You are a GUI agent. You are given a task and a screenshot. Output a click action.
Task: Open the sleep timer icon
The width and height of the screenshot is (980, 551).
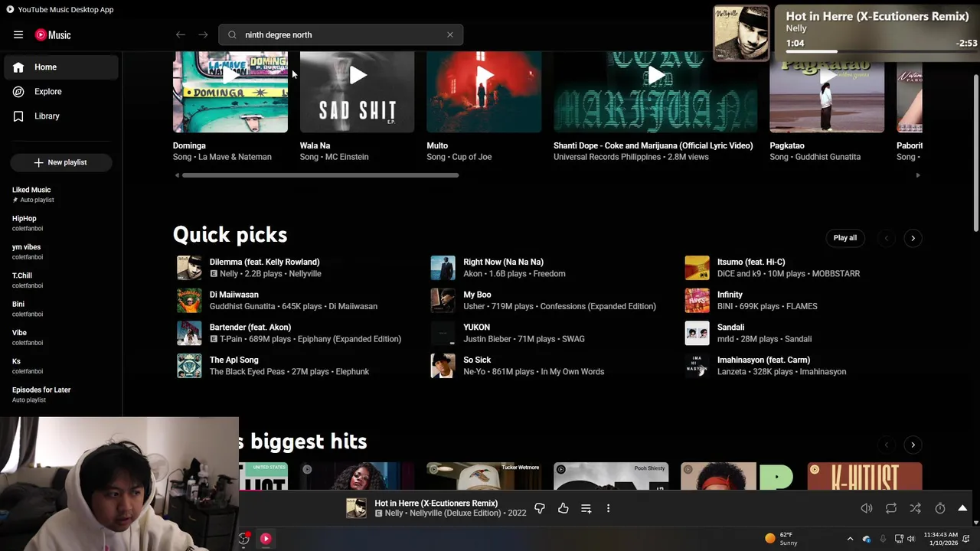[x=939, y=508]
